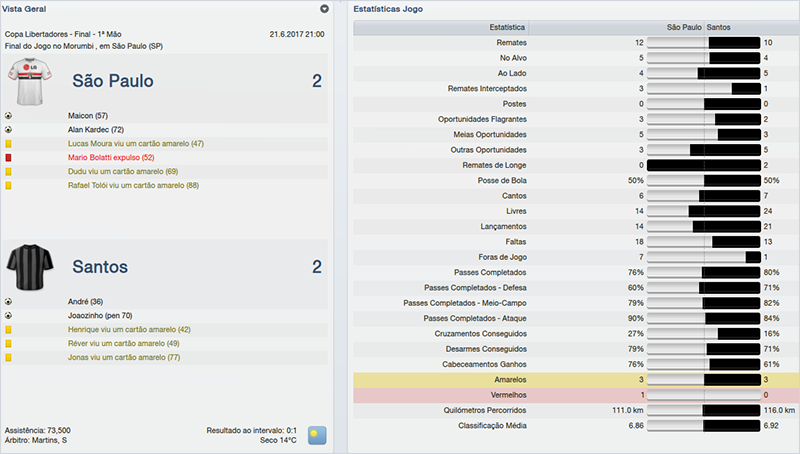This screenshot has width=800, height=454.
Task: Open the São Paulo team name link
Action: [x=113, y=81]
